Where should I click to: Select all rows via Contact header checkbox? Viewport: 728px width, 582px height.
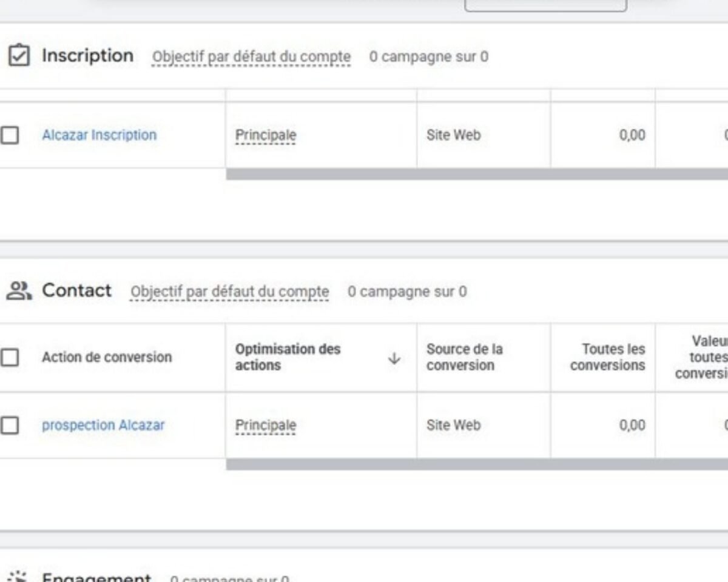tap(9, 358)
